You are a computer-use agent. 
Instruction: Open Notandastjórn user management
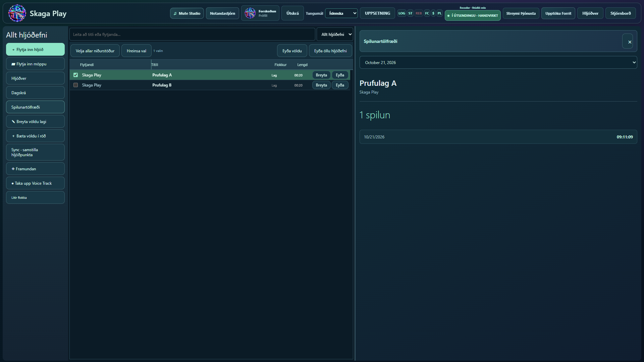[x=222, y=13]
